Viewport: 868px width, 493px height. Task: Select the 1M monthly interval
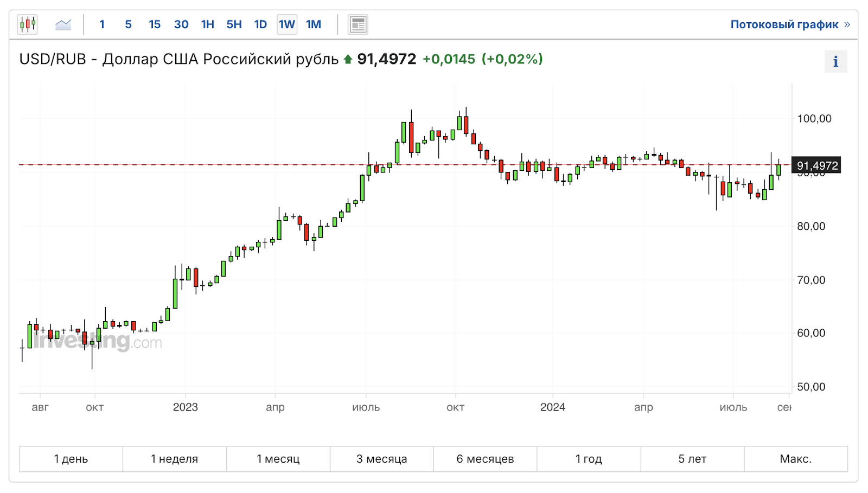(x=314, y=24)
